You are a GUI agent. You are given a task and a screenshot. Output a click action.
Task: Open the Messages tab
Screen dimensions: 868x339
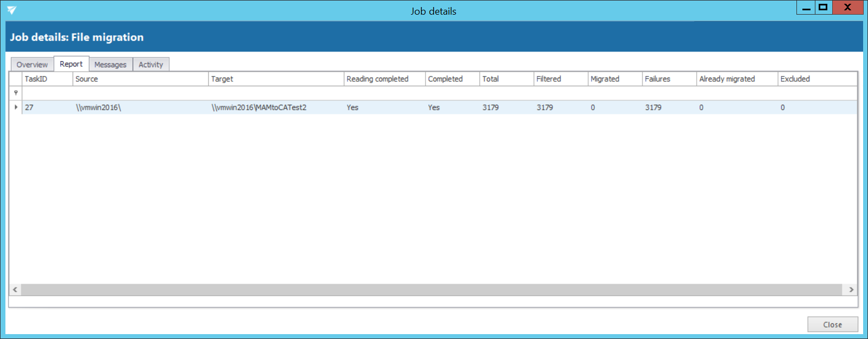click(x=110, y=65)
